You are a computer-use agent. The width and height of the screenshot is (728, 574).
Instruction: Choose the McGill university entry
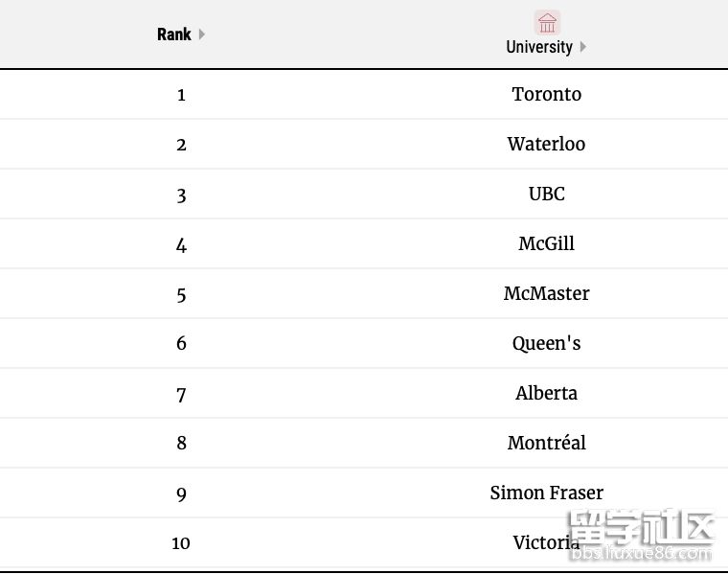pyautogui.click(x=546, y=243)
